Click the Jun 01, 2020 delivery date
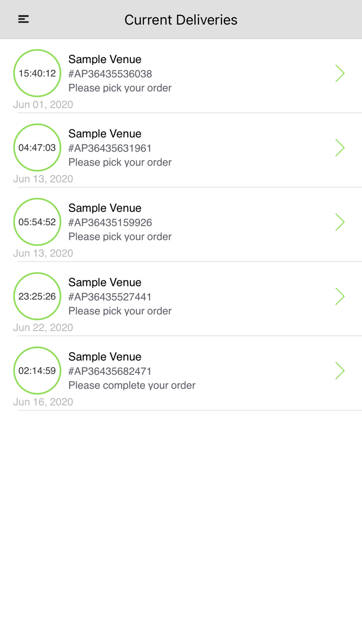362x644 pixels. (43, 105)
